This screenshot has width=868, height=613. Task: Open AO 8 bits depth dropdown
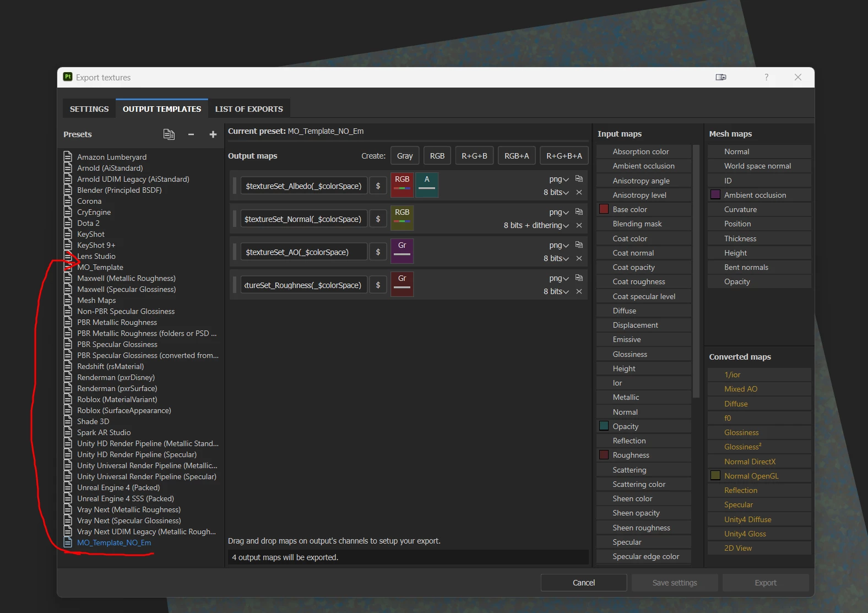556,258
